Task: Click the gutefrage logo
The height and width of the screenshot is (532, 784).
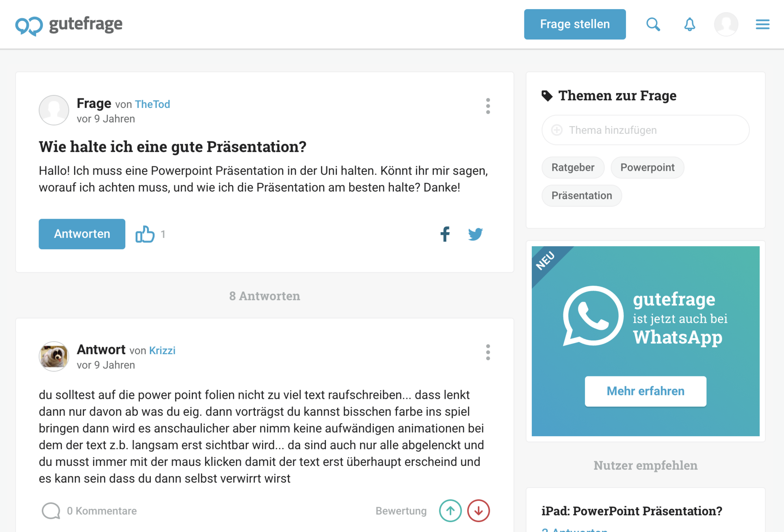Action: point(69,25)
